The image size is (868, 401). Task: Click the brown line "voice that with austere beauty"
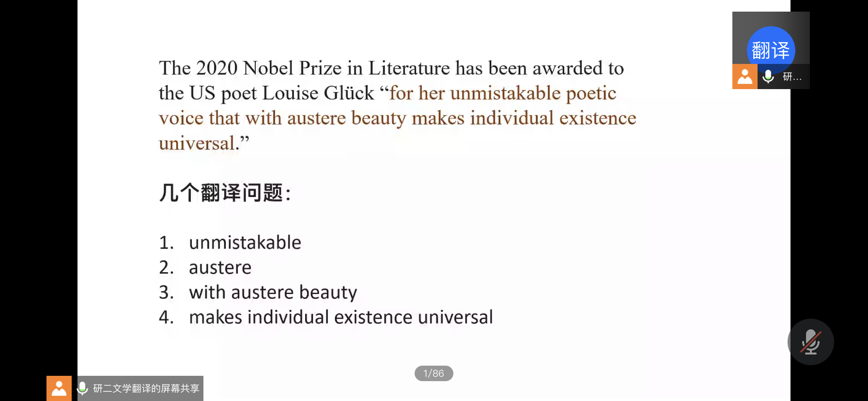pyautogui.click(x=282, y=118)
